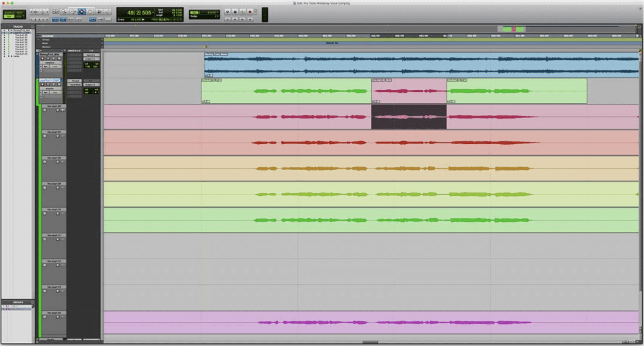
Task: Open output path selector of LeadVox1.COMP
Action: 91,84
